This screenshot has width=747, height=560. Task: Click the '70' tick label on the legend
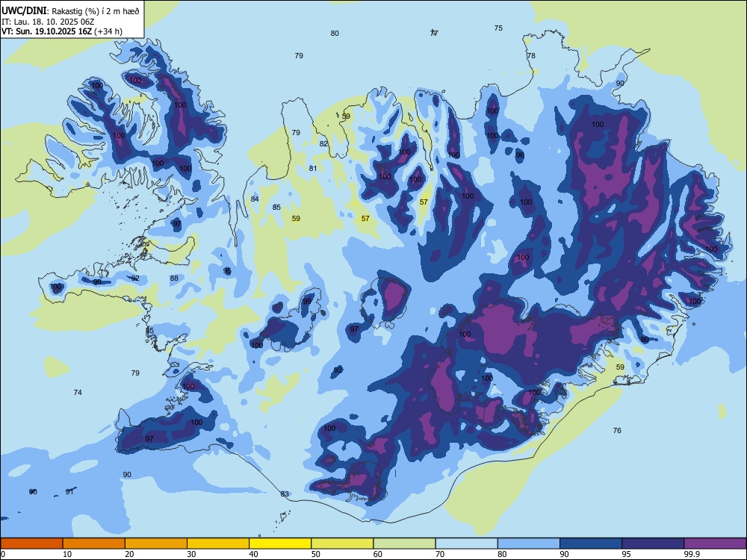point(440,554)
